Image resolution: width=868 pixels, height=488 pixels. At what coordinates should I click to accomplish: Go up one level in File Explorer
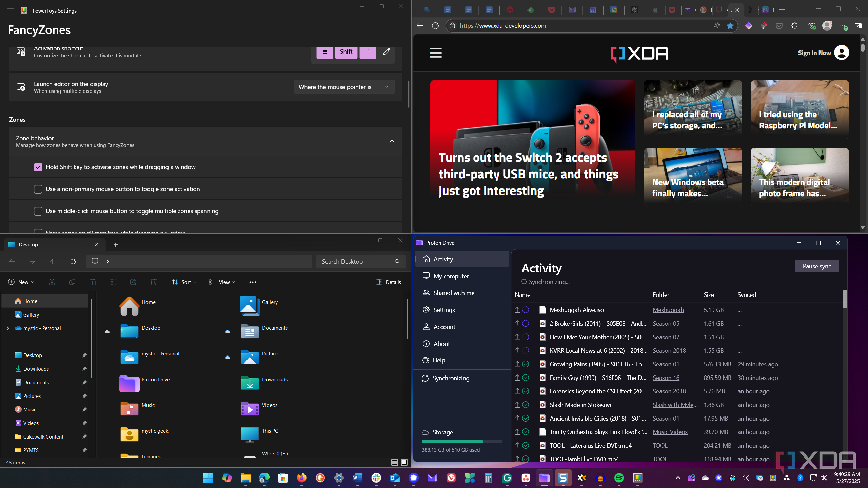[x=52, y=261]
